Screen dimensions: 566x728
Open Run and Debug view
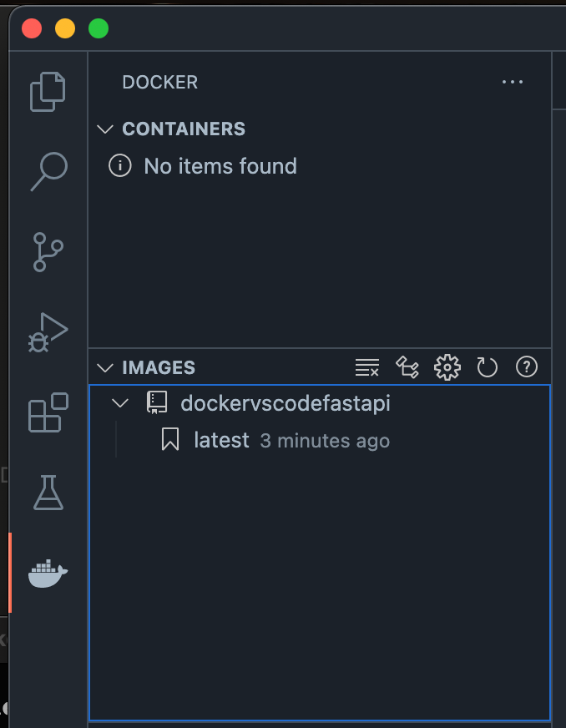[48, 331]
